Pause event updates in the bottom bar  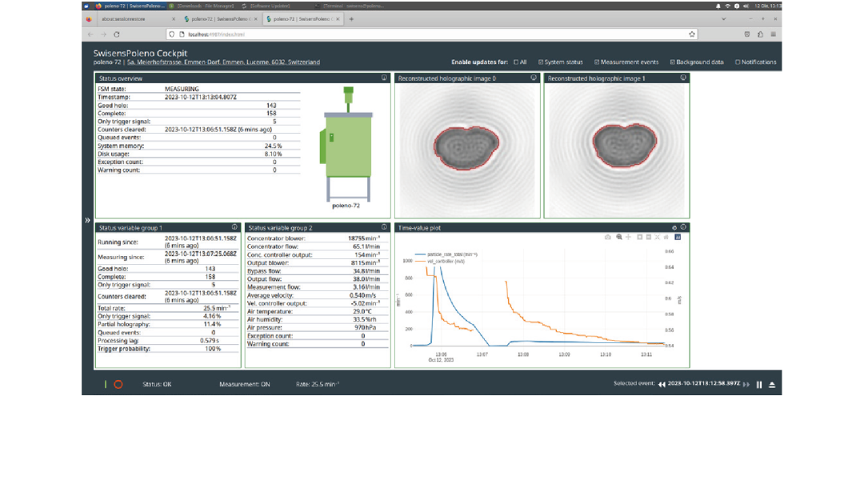tap(759, 385)
